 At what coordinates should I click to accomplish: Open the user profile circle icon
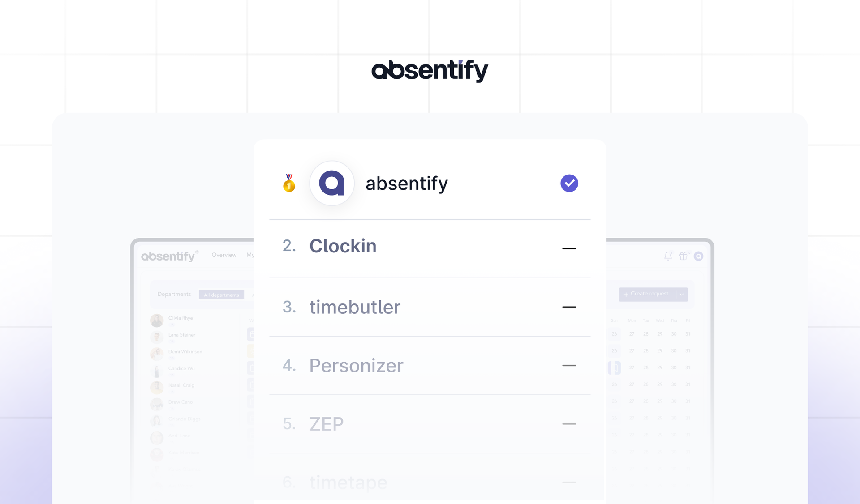698,256
